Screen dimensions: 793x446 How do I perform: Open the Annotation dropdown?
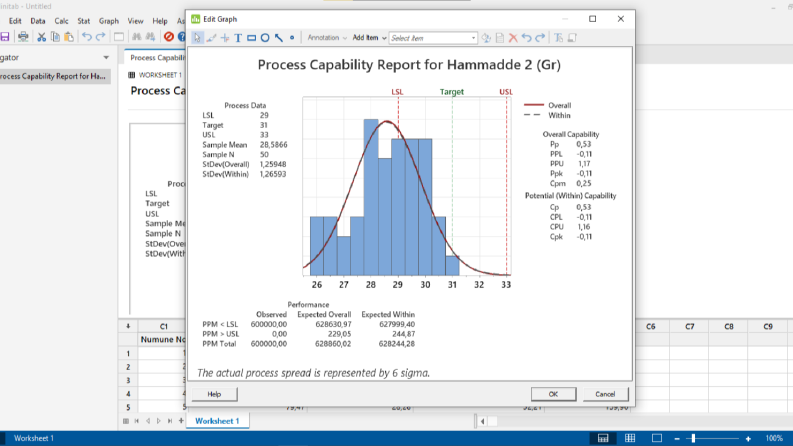(x=327, y=38)
